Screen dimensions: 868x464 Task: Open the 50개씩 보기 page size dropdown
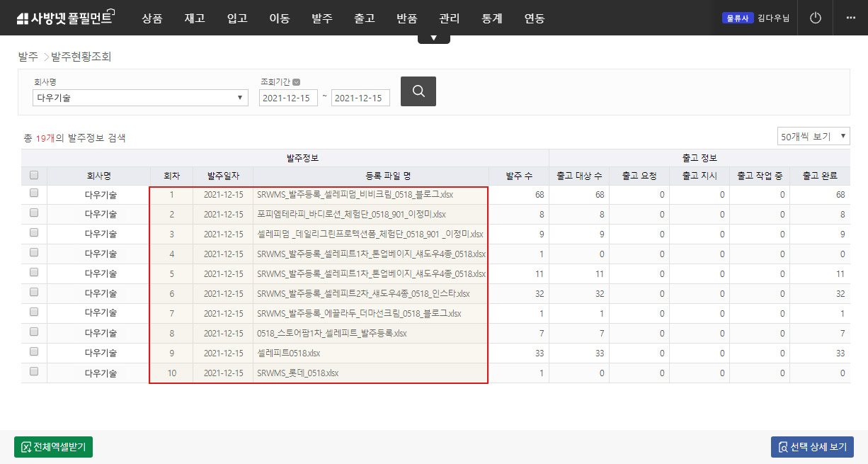pos(813,136)
